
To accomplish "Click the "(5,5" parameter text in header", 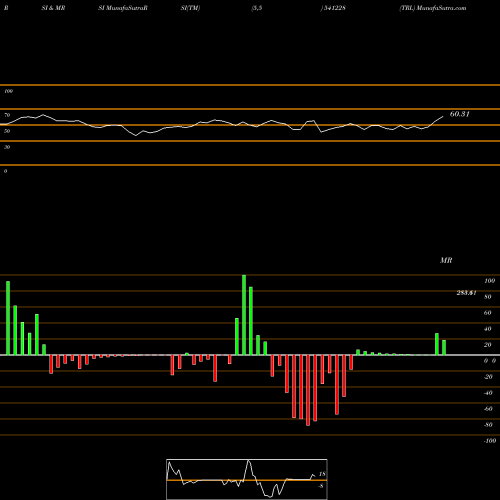I will point(257,8).
